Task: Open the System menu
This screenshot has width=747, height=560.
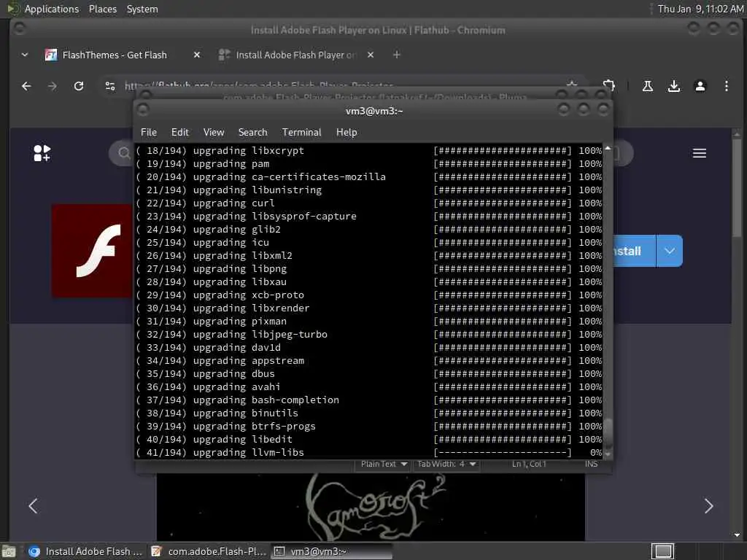Action: coord(142,9)
